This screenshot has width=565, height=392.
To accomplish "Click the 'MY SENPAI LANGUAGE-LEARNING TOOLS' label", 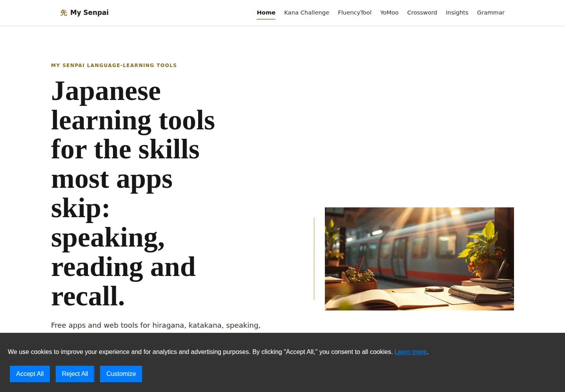I will [114, 65].
